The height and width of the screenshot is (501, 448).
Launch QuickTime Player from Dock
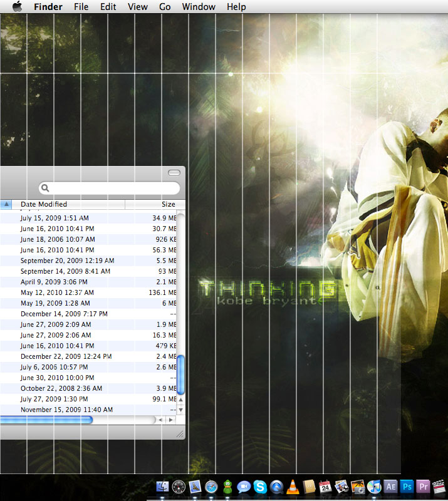tap(276, 487)
